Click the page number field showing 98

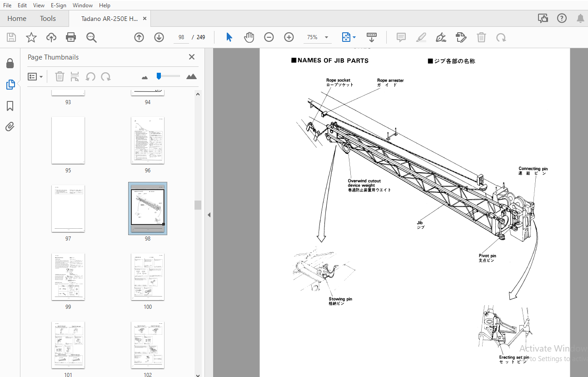(181, 37)
